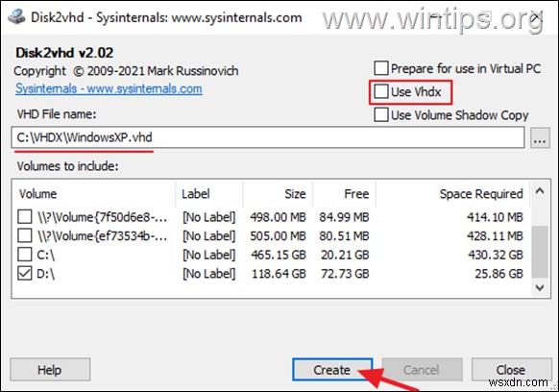The width and height of the screenshot is (559, 392).
Task: Uncheck the D:\ volume checkbox
Action: click(25, 273)
